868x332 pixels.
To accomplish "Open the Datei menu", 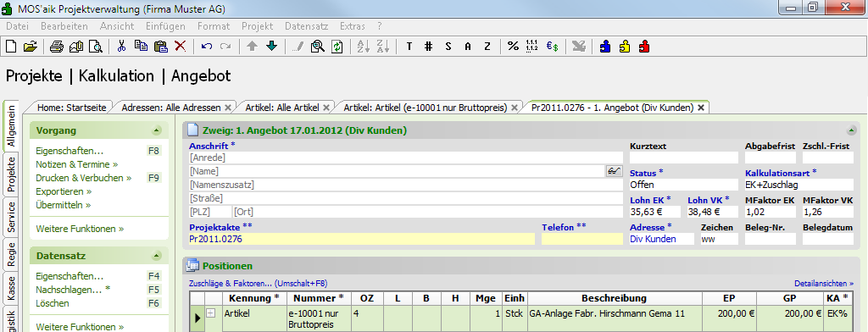I will [x=17, y=26].
